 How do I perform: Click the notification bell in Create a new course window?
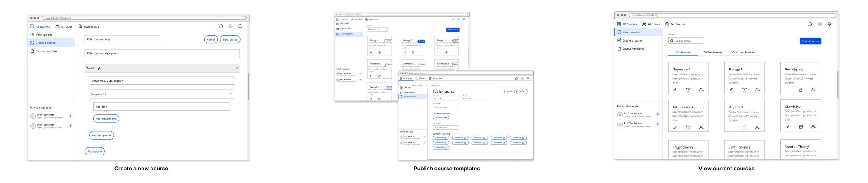click(240, 26)
